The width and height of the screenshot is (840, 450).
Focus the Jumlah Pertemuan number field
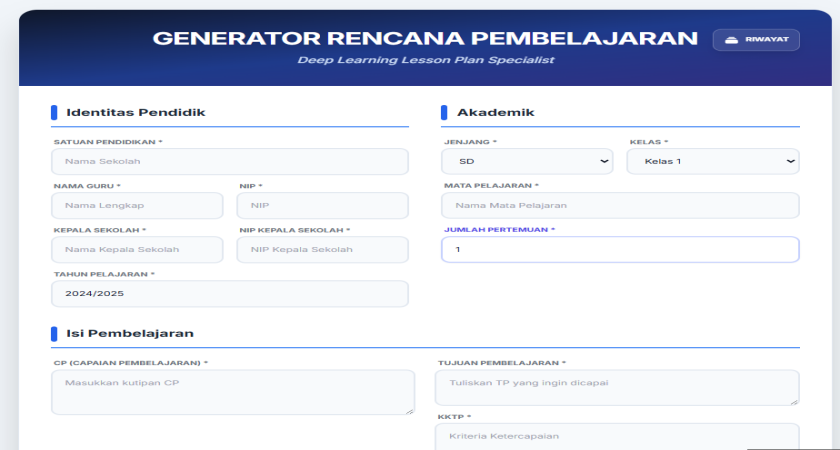[620, 249]
